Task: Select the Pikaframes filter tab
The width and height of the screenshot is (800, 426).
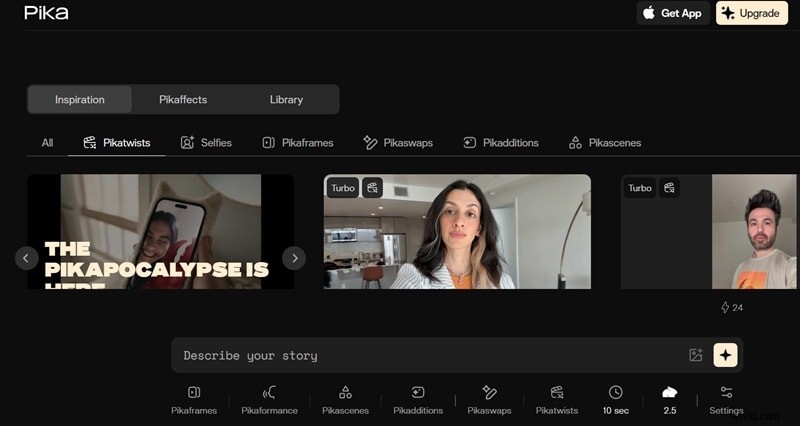Action: point(298,143)
